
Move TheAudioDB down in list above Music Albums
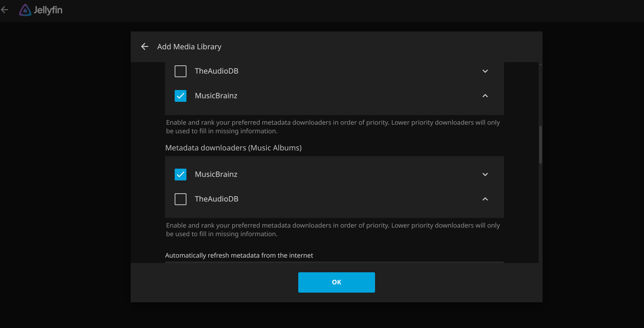click(485, 71)
